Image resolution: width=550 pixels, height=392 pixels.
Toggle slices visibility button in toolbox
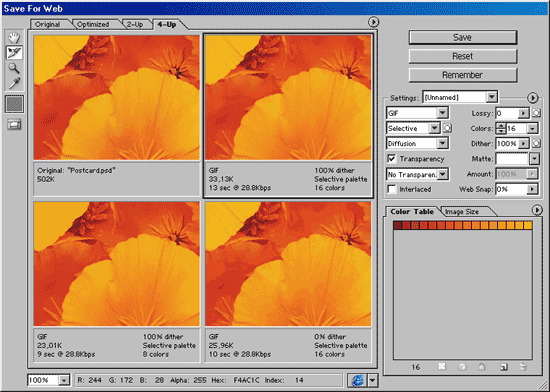click(x=14, y=124)
